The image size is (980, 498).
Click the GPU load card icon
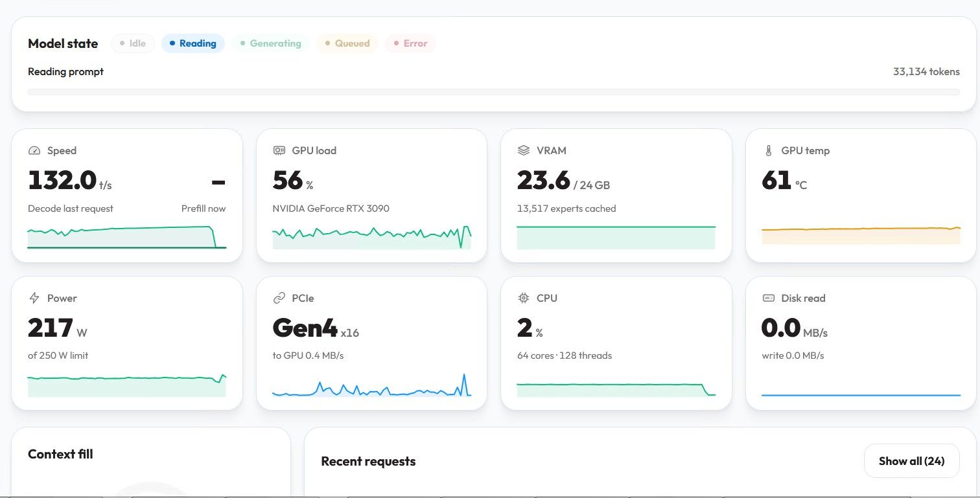[279, 151]
